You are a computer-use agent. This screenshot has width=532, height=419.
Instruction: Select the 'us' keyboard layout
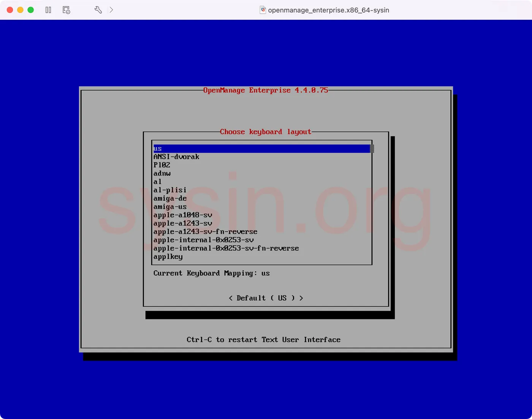pos(261,149)
